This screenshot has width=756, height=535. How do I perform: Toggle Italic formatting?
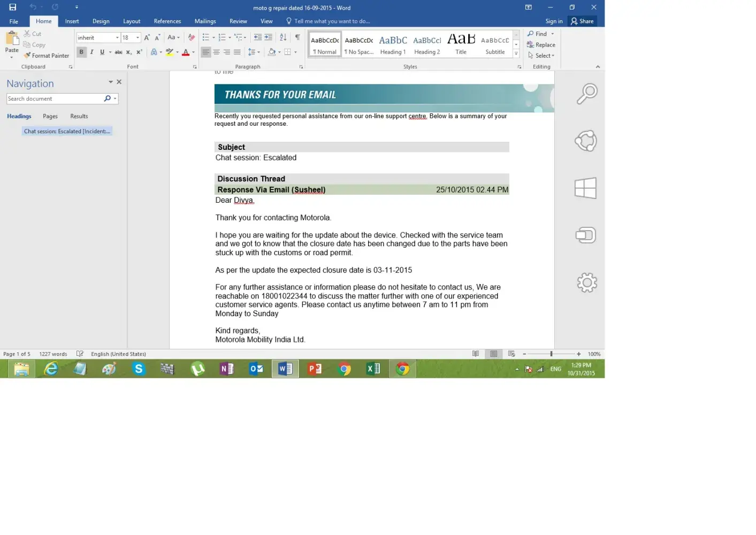(91, 52)
